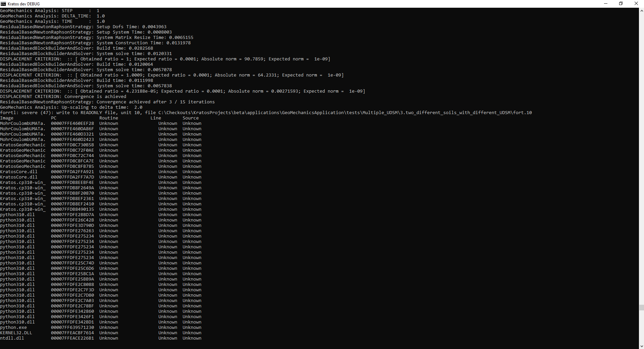Click 'Convergence is achieved' line
This screenshot has height=349, width=644.
click(63, 97)
